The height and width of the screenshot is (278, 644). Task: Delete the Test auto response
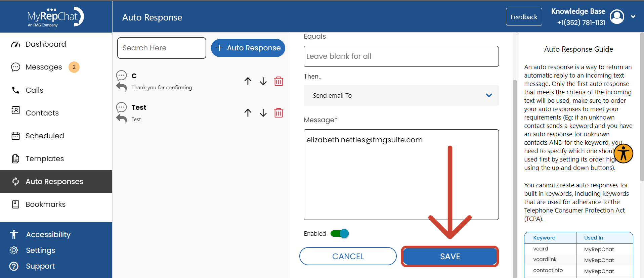tap(278, 113)
